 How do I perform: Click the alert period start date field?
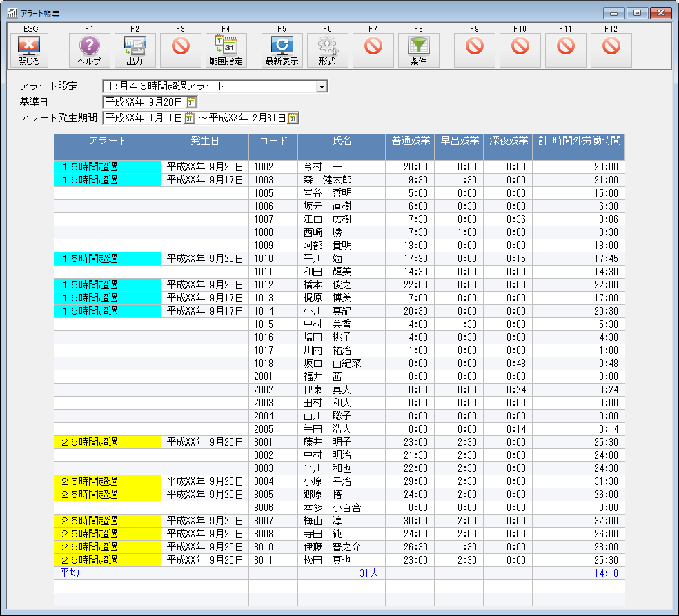pyautogui.click(x=144, y=118)
